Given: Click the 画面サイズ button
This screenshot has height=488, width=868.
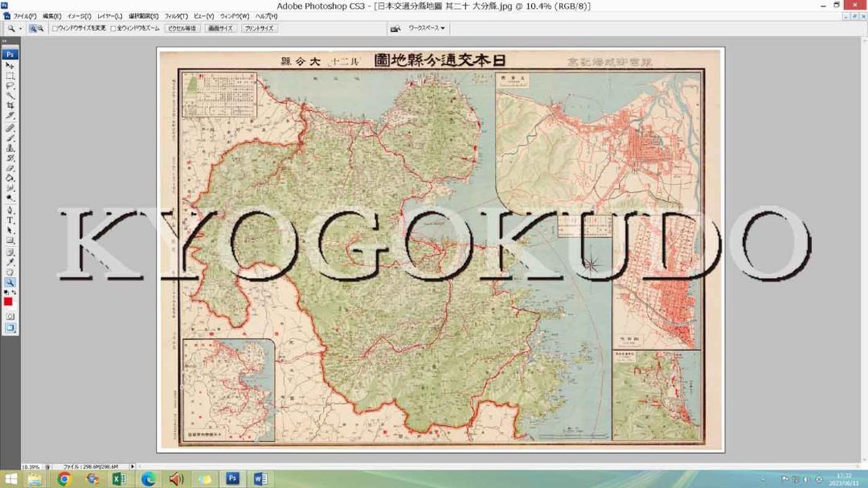Looking at the screenshot, I should coord(220,28).
